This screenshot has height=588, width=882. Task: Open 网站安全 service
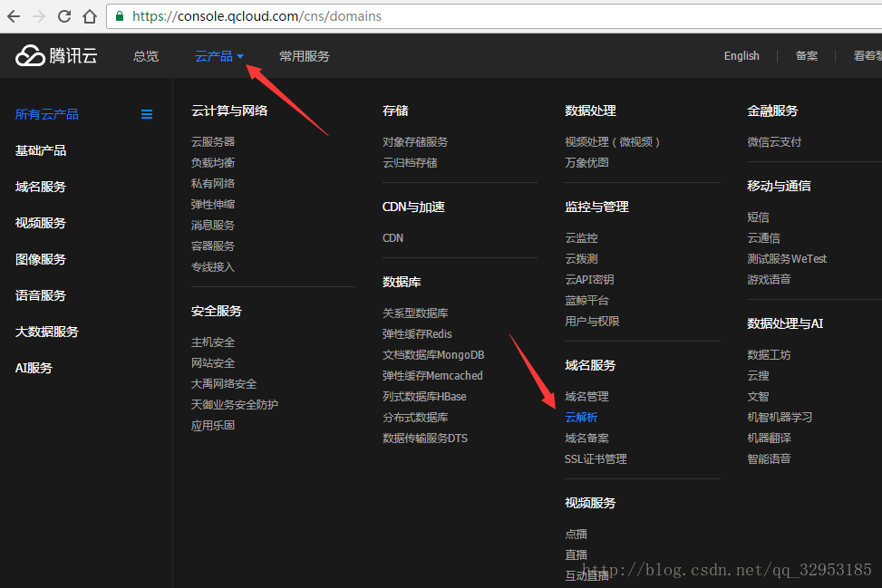point(213,362)
